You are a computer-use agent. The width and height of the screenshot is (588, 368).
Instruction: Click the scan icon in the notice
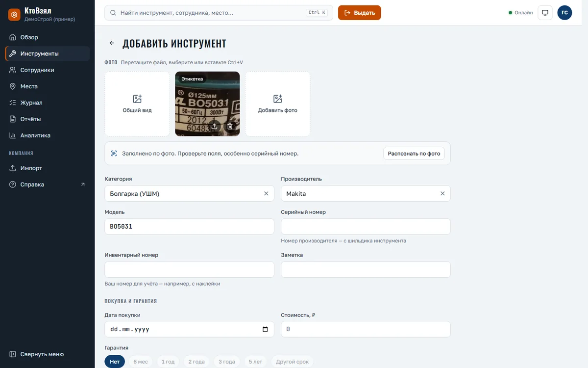[x=114, y=154]
